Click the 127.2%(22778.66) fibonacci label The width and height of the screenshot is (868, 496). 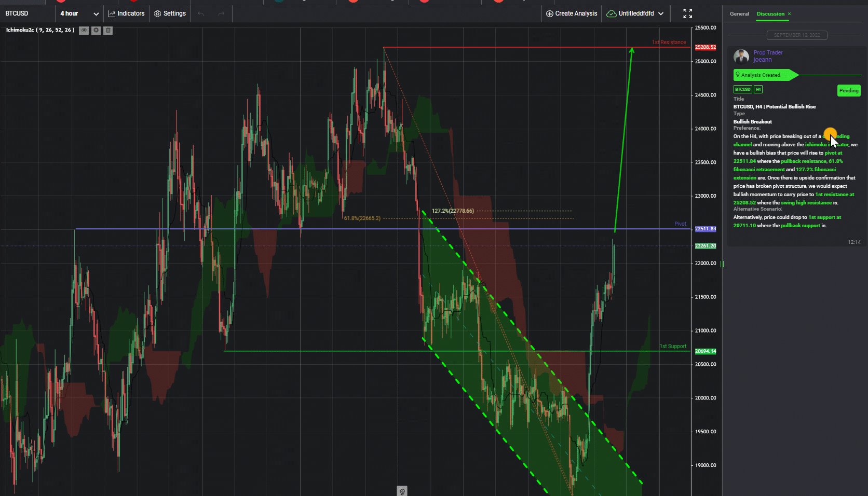point(453,211)
